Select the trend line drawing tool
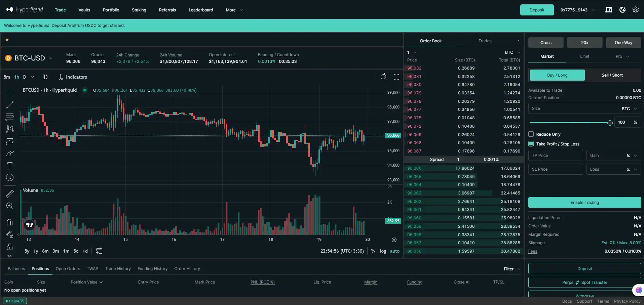Image resolution: width=644 pixels, height=305 pixels. (x=10, y=105)
